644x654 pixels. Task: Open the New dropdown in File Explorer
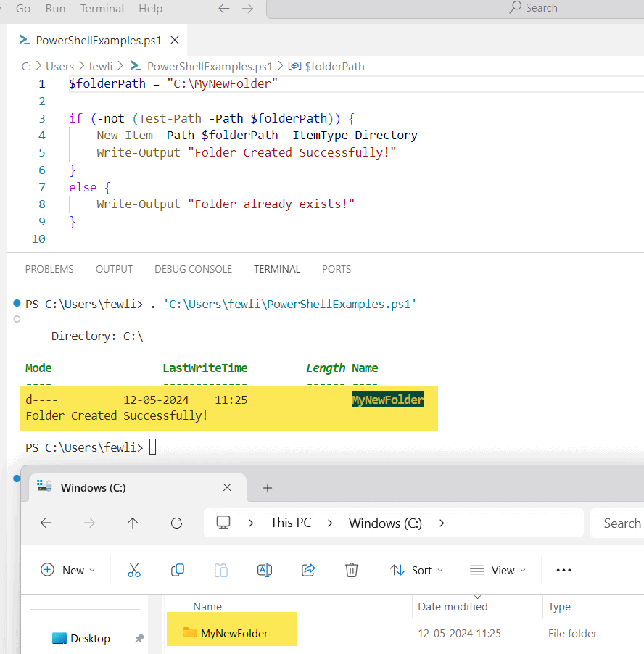pyautogui.click(x=68, y=570)
